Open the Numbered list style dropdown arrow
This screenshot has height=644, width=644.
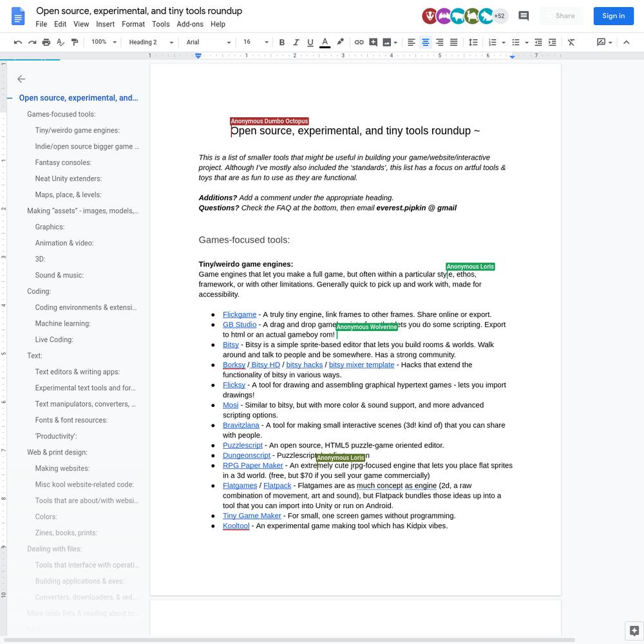click(504, 43)
